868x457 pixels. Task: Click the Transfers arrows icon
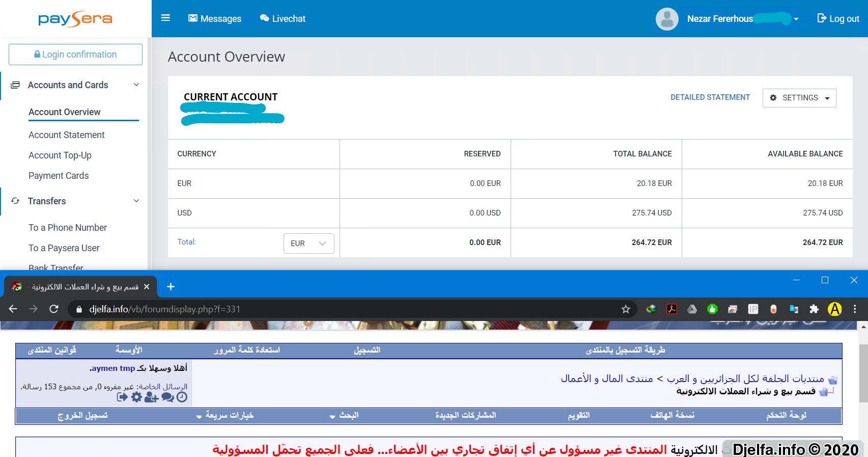[x=15, y=201]
